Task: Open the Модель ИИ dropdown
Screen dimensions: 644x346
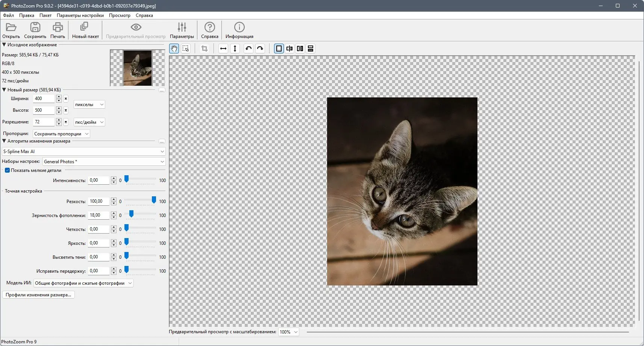Action: pos(83,283)
